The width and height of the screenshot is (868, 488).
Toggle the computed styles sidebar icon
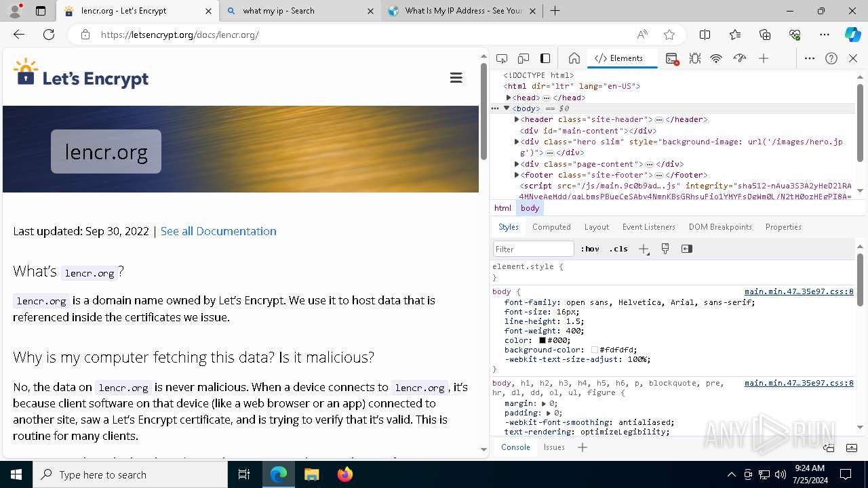(687, 249)
